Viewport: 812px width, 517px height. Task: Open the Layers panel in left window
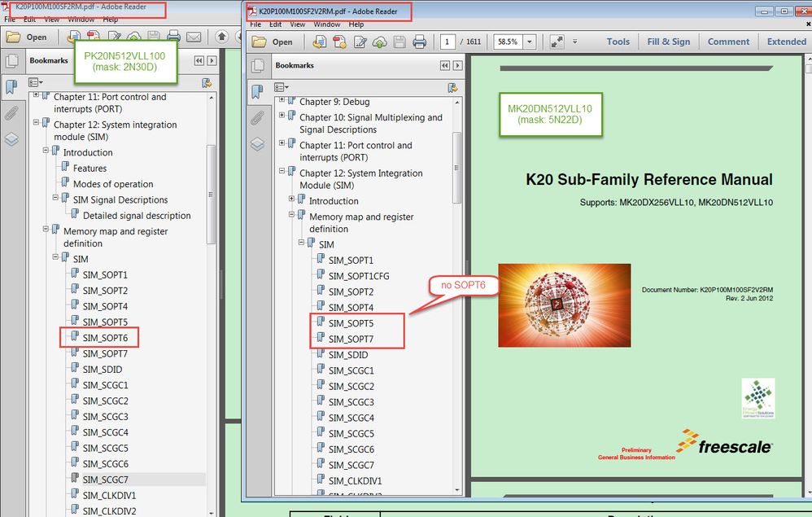coord(11,139)
